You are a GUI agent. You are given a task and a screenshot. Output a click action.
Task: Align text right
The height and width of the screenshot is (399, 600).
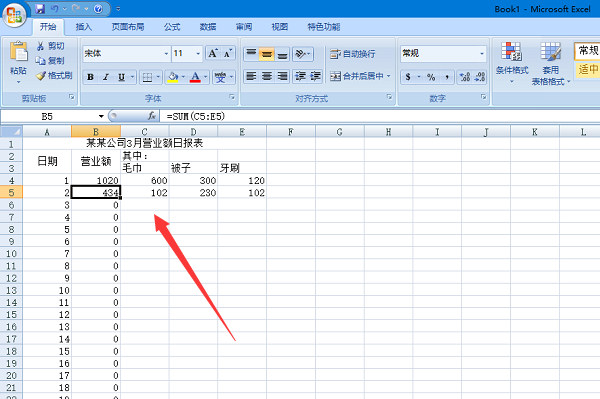[x=282, y=77]
